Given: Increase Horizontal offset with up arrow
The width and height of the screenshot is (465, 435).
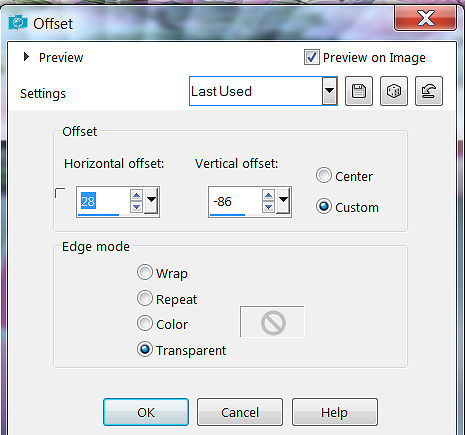Looking at the screenshot, I should click(136, 195).
